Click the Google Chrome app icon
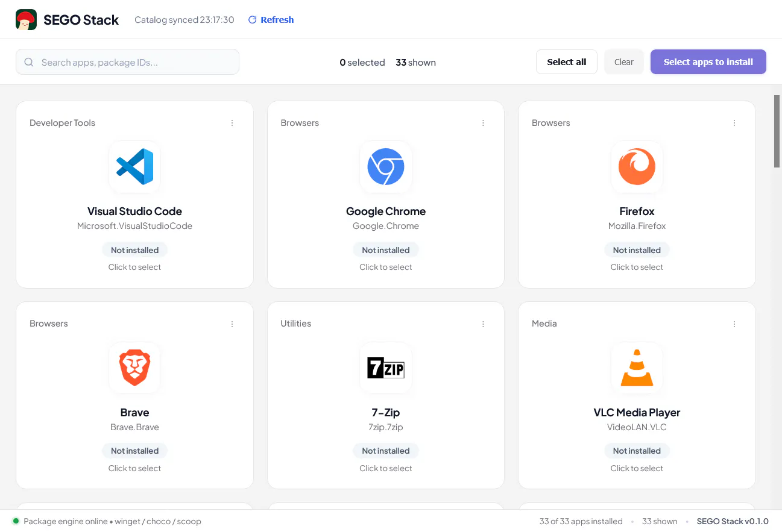The image size is (782, 532). click(x=386, y=167)
